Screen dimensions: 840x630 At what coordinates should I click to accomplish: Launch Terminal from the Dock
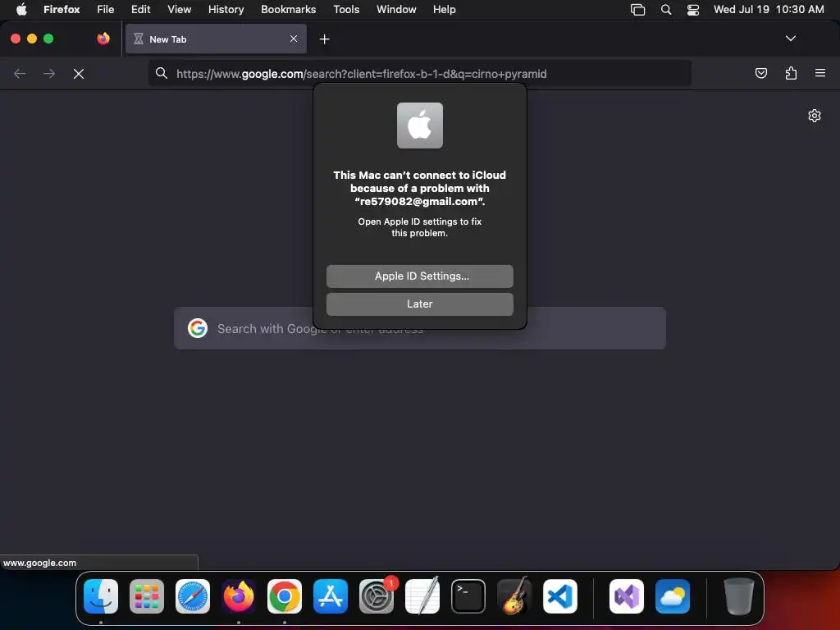(x=468, y=596)
